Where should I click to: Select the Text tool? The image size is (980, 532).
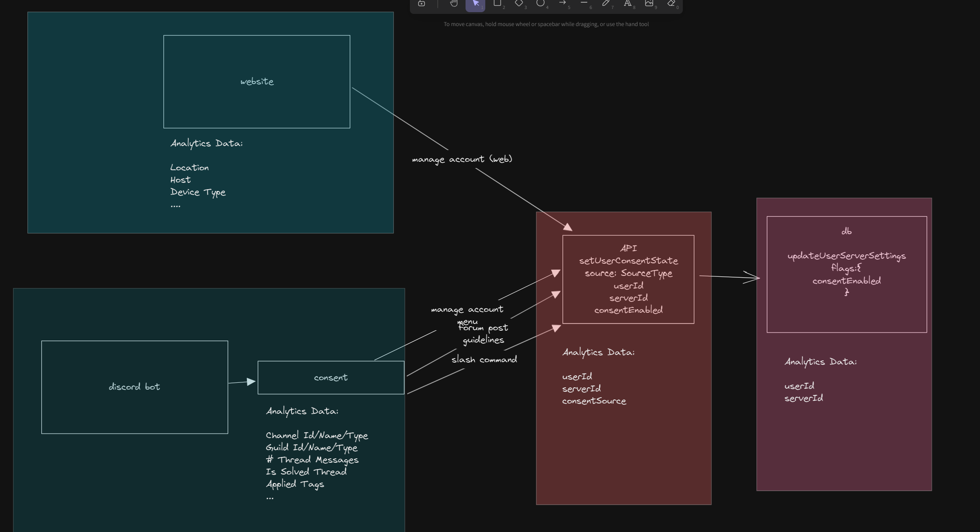pyautogui.click(x=628, y=4)
